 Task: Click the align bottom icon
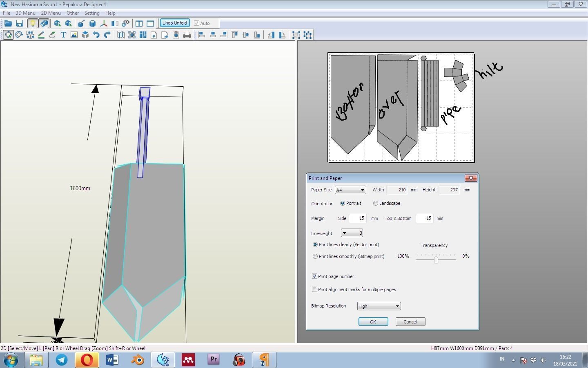(257, 35)
